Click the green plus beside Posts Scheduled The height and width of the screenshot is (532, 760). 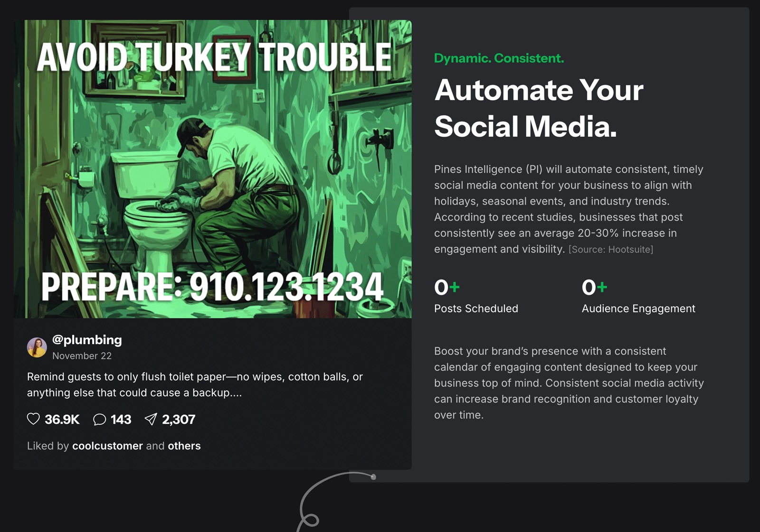[x=455, y=287]
